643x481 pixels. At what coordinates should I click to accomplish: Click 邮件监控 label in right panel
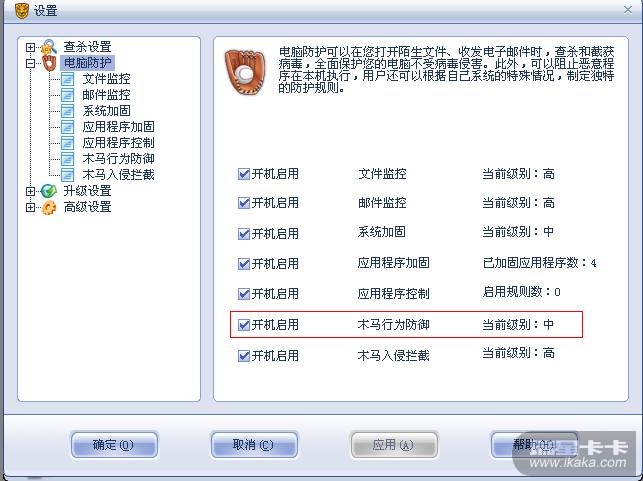tap(382, 203)
